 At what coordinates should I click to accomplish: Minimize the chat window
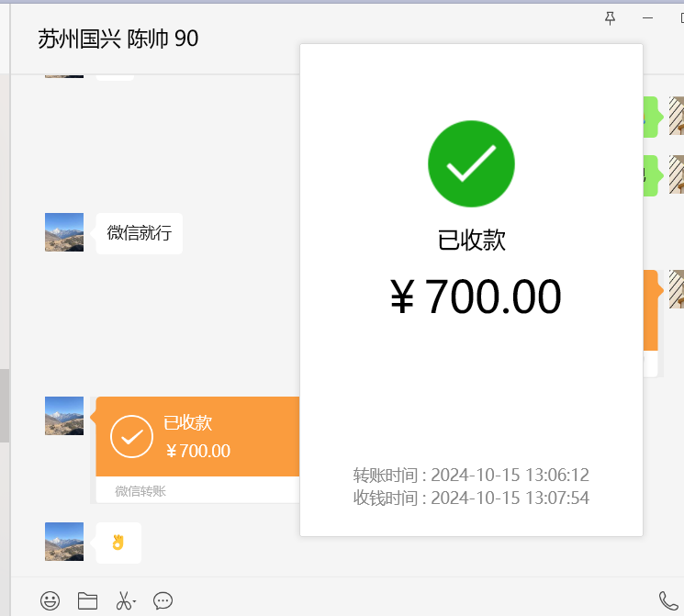pyautogui.click(x=647, y=17)
